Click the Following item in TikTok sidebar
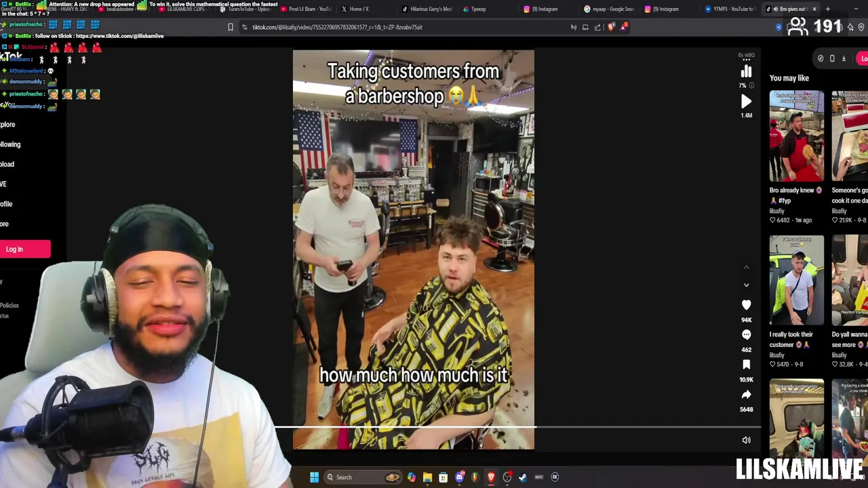The width and height of the screenshot is (868, 488). pos(10,144)
